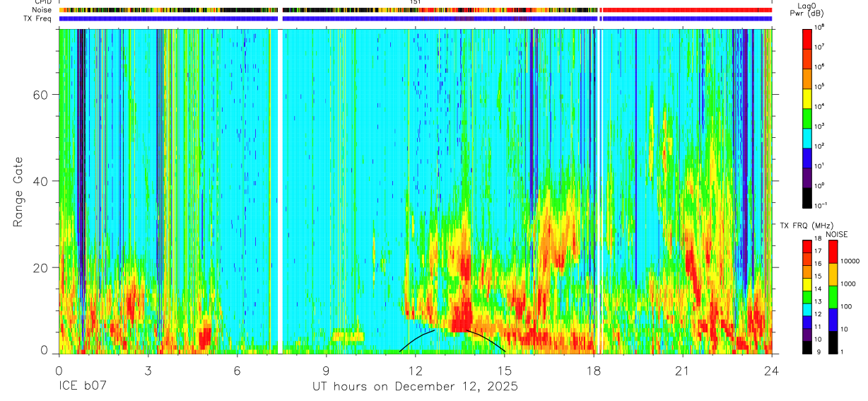Click the red top segment of TX FRQ color bar
Image resolution: width=868 pixels, height=401 pixels.
[x=807, y=246]
